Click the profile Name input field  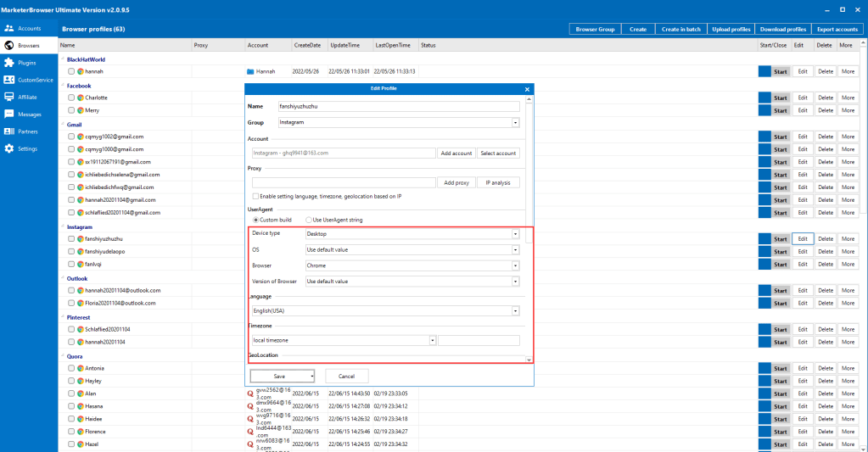(x=398, y=107)
